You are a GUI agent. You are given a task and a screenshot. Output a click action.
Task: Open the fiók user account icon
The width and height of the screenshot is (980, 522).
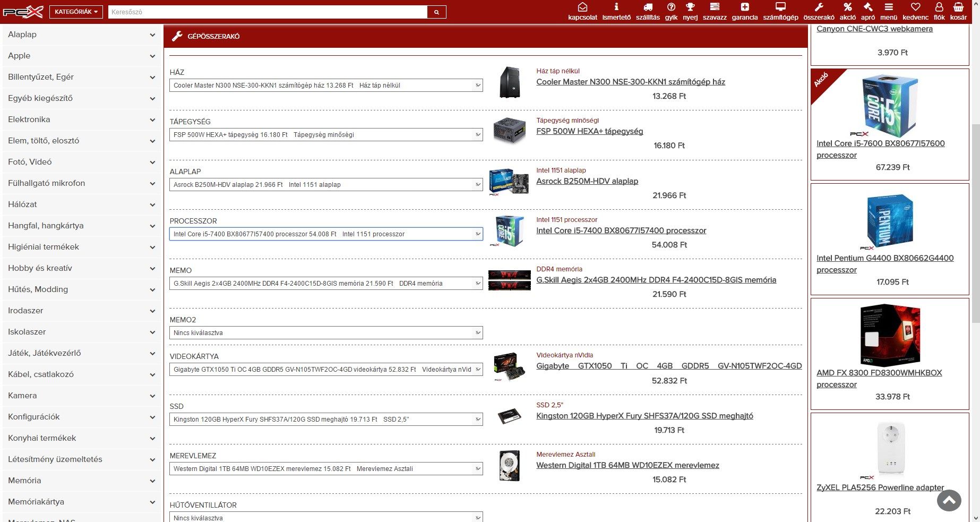click(939, 7)
